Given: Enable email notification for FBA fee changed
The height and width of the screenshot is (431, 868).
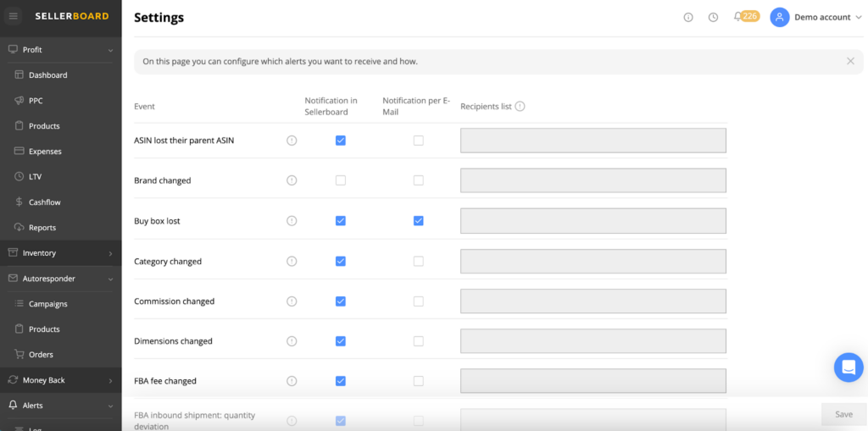Looking at the screenshot, I should [x=419, y=381].
